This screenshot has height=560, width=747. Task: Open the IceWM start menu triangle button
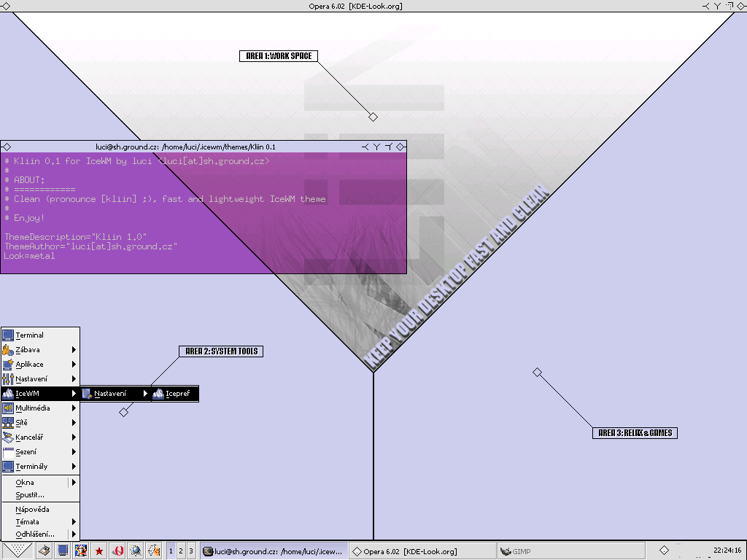(18, 551)
